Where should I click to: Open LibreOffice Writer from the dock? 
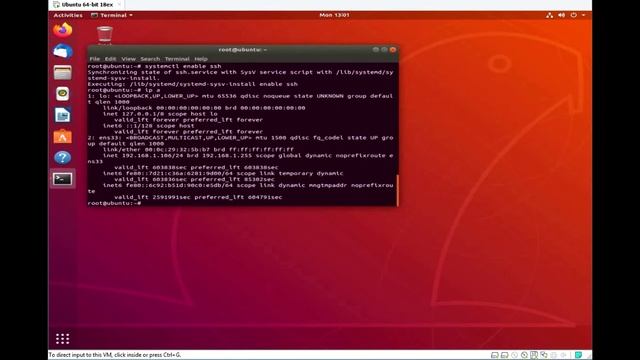coord(62,115)
